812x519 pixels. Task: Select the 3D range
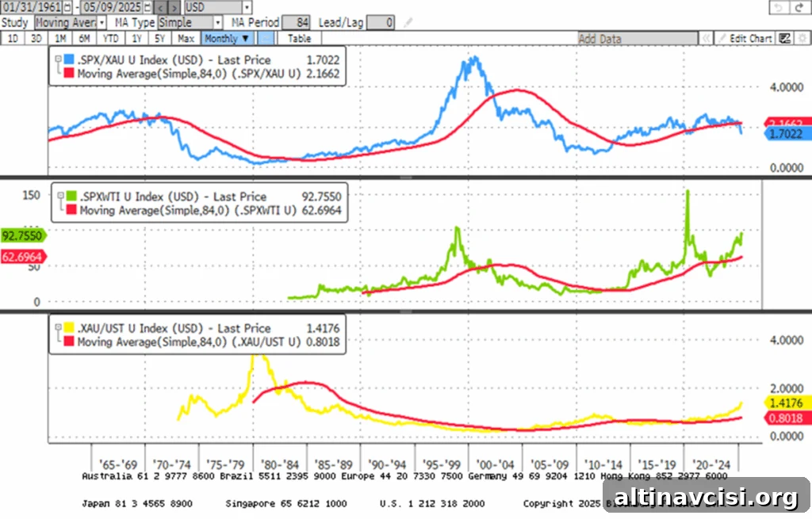[x=36, y=38]
